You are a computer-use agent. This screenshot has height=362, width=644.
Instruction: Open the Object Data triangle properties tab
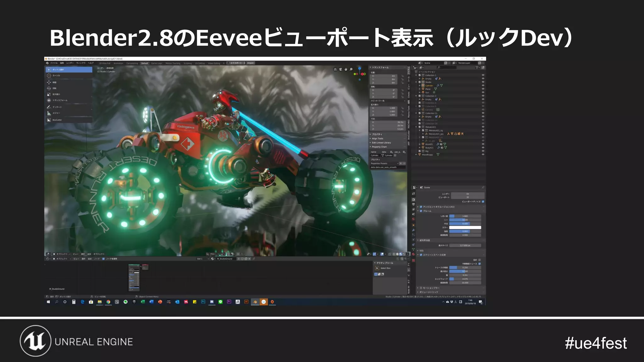(414, 250)
